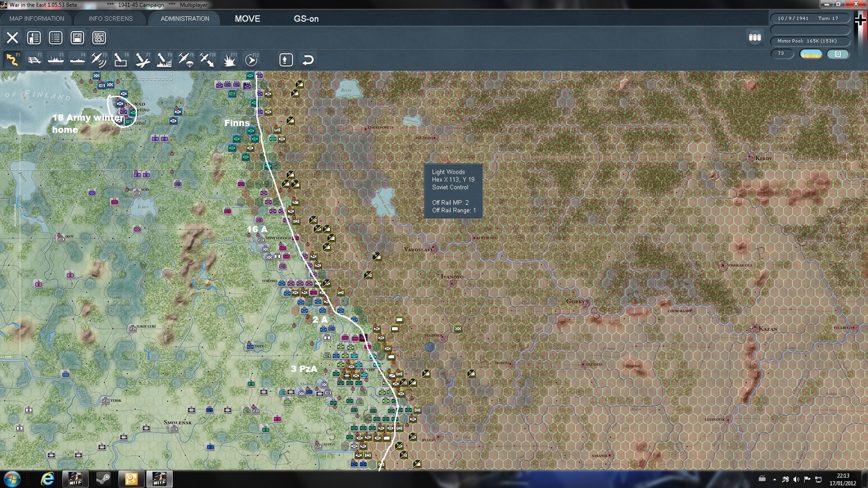Viewport: 868px width, 488px height.
Task: Click the system tray volume icon
Action: tap(796, 479)
